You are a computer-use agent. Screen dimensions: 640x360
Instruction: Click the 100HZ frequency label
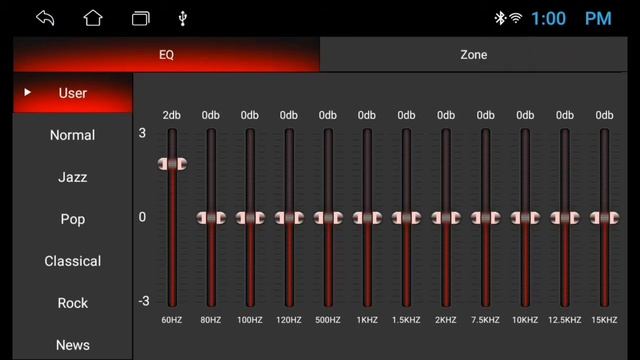[250, 320]
